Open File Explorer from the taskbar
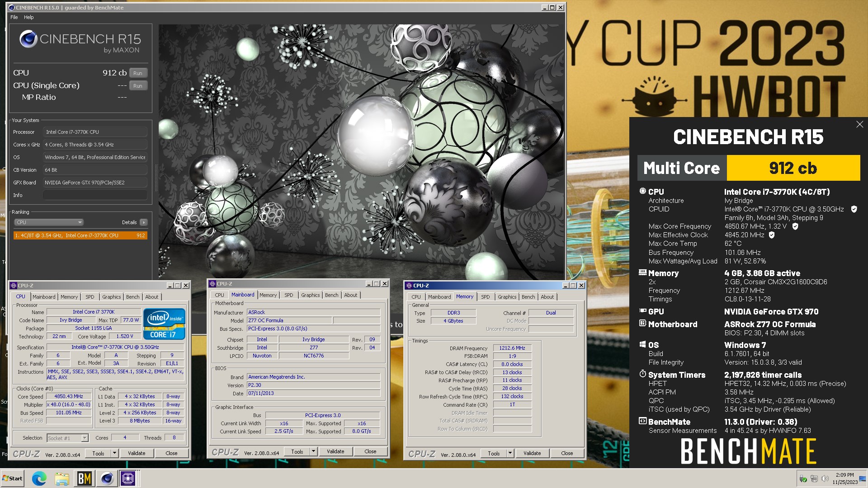 tap(62, 478)
